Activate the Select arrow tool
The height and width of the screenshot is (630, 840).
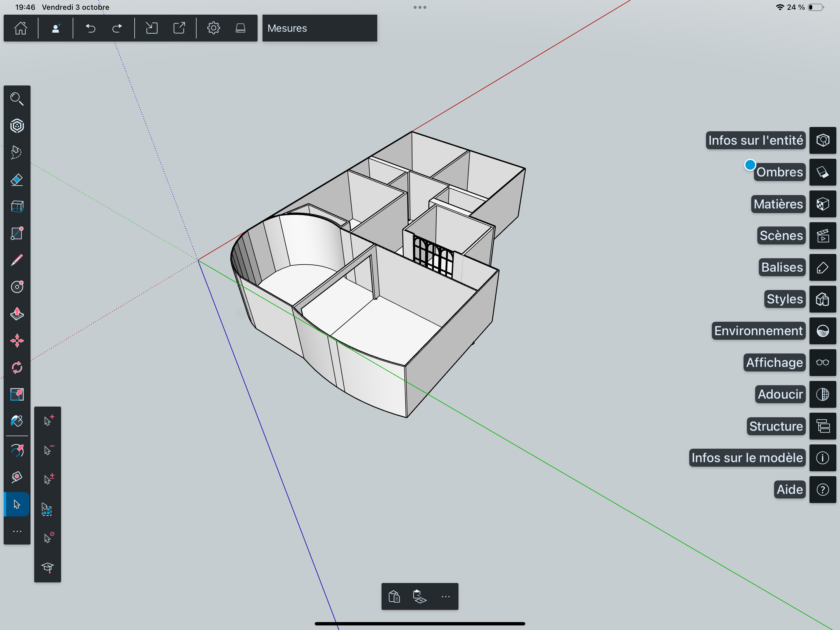point(17,504)
